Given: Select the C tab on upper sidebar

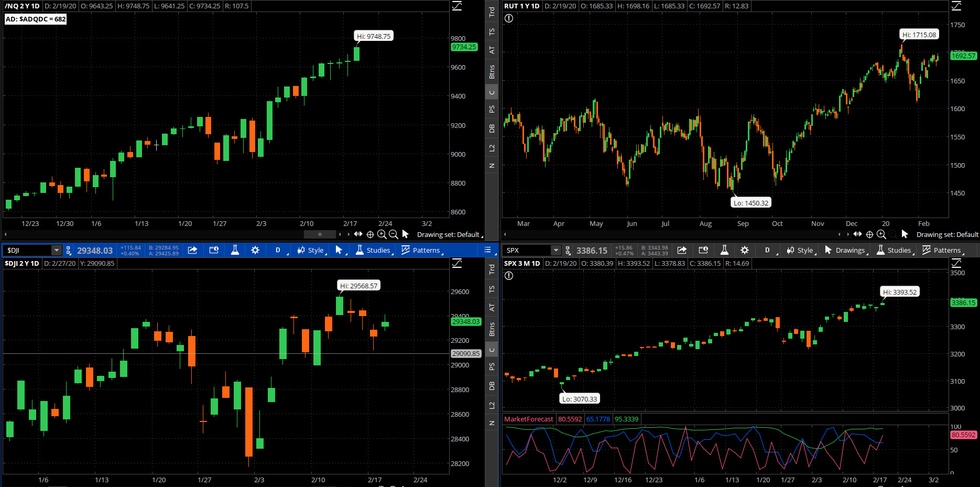Looking at the screenshot, I should pos(492,92).
